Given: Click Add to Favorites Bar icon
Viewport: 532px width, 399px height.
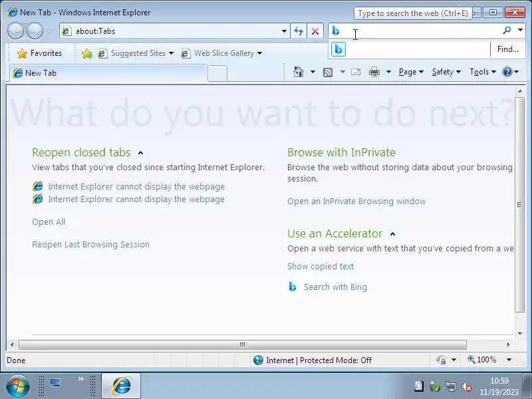Looking at the screenshot, I should coord(87,53).
